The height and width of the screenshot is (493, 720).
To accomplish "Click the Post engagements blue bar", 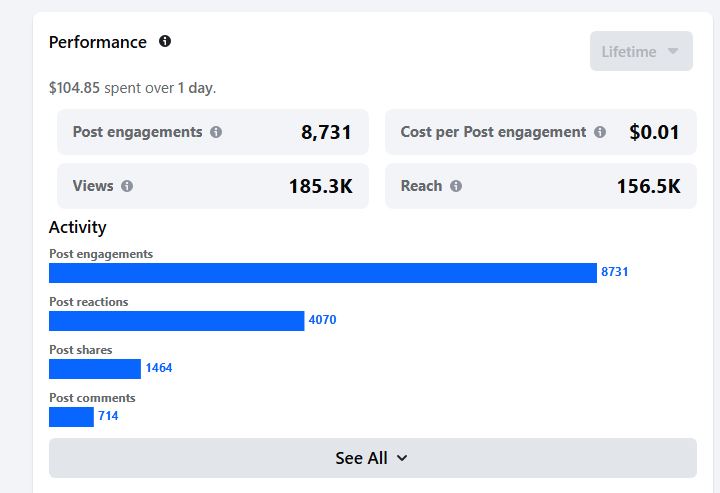I will pyautogui.click(x=323, y=273).
